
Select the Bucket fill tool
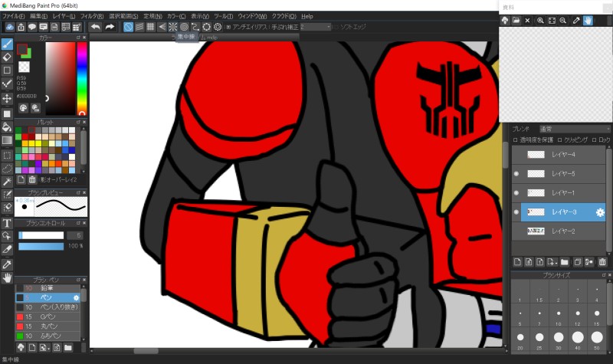7,126
